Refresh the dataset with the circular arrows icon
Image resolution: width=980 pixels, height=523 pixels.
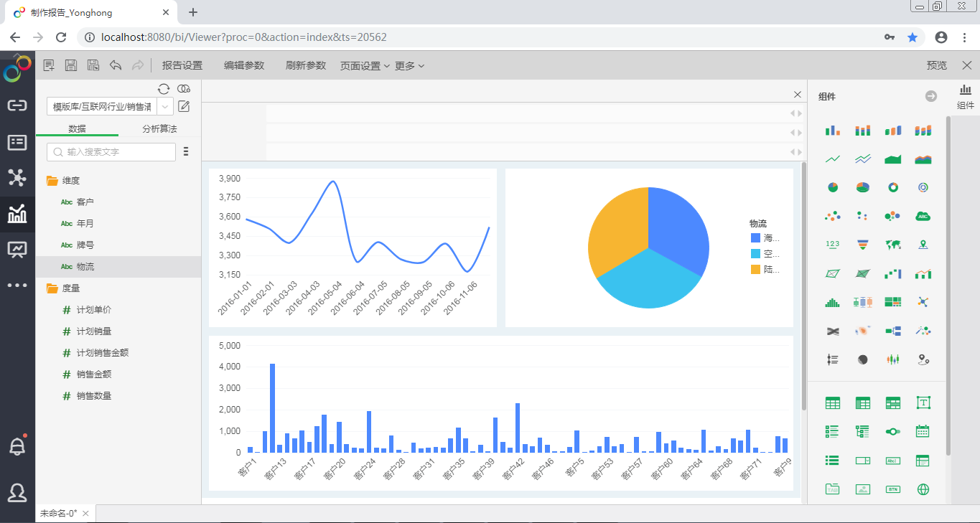[164, 88]
